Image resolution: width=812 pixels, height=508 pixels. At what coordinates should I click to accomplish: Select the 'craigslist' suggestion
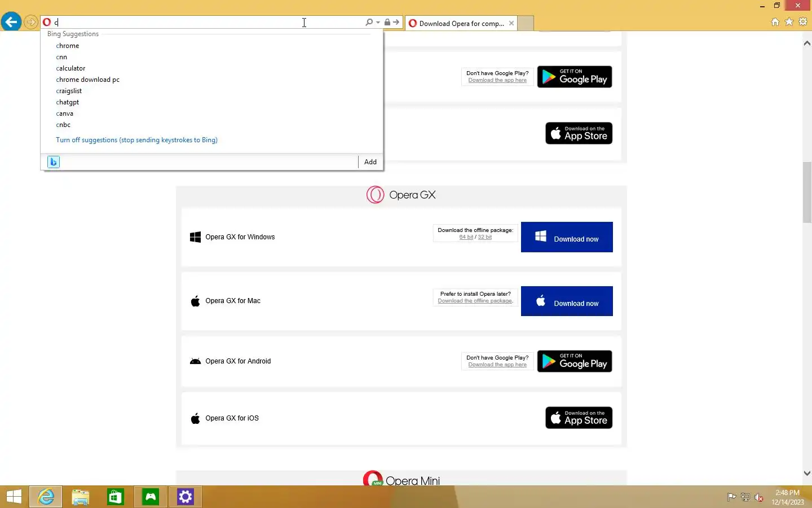pos(69,91)
